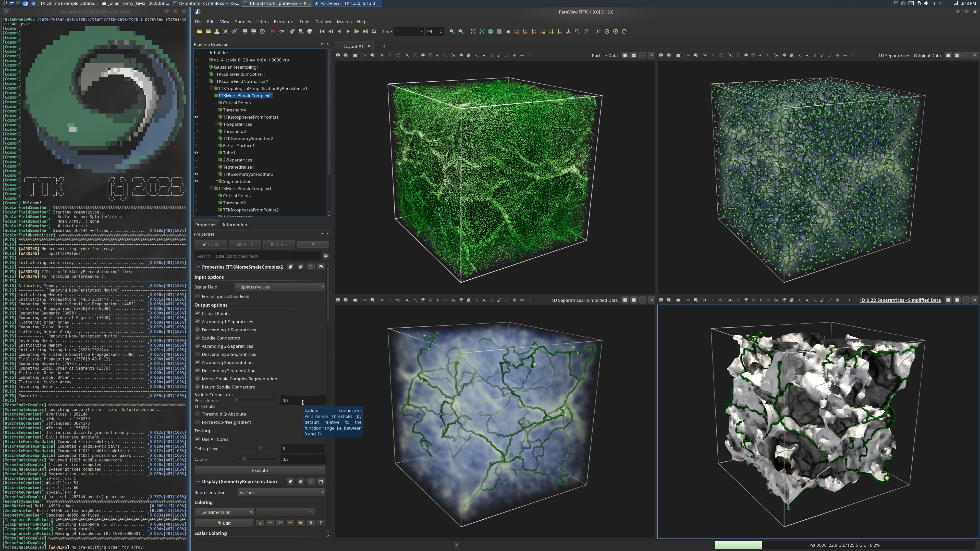980x551 pixels.
Task: Click the Redo arrow in the main toolbar
Action: click(x=281, y=32)
